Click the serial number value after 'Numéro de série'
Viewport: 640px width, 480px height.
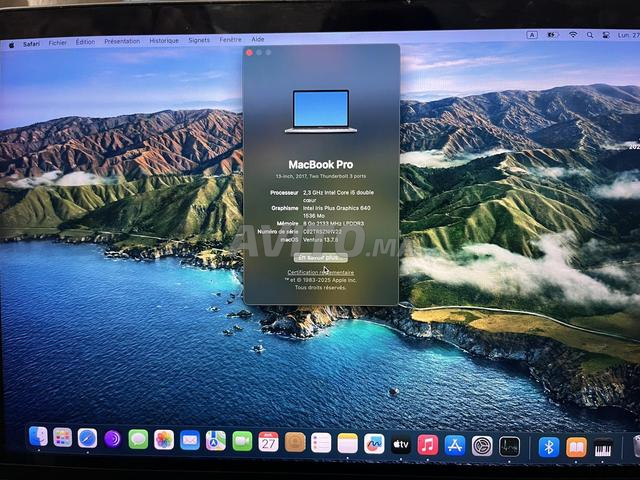(322, 231)
